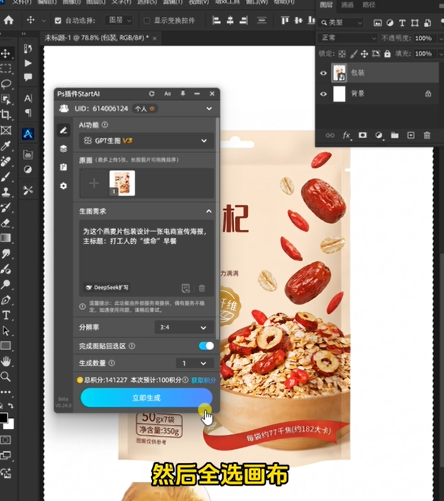Delete the layer with the Layers panel trash icon
This screenshot has width=444, height=501.
(427, 135)
